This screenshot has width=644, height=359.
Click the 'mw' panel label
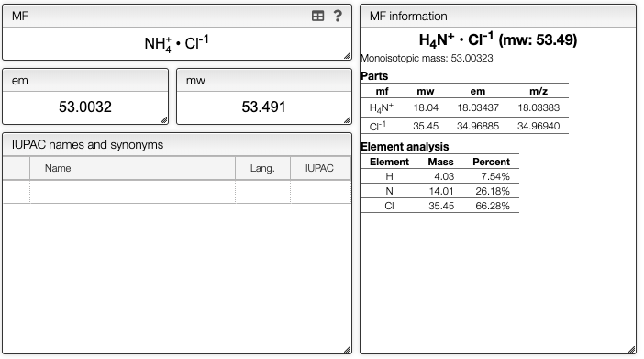point(195,81)
